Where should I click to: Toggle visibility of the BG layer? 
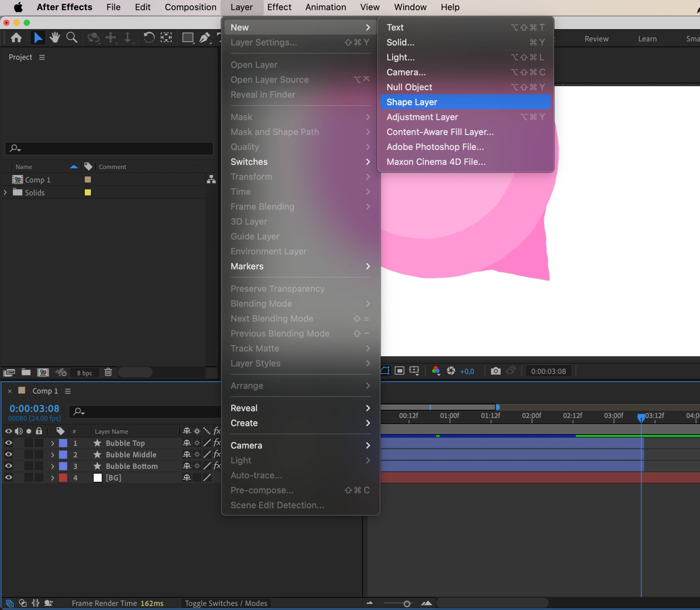click(9, 478)
